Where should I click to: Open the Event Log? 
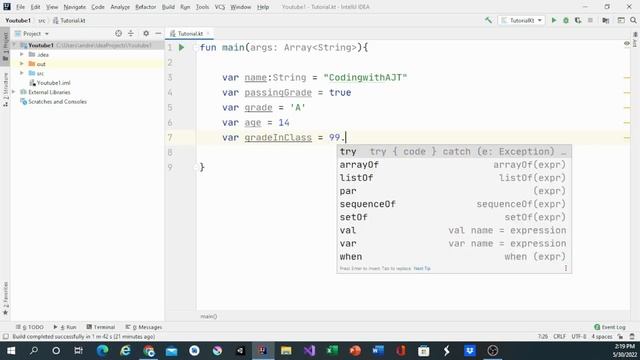[610, 327]
